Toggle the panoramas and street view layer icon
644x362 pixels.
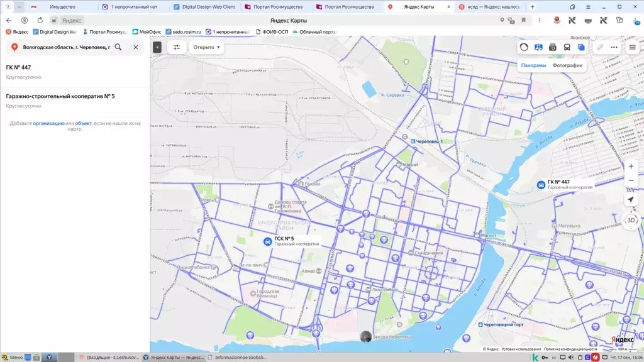tap(538, 47)
